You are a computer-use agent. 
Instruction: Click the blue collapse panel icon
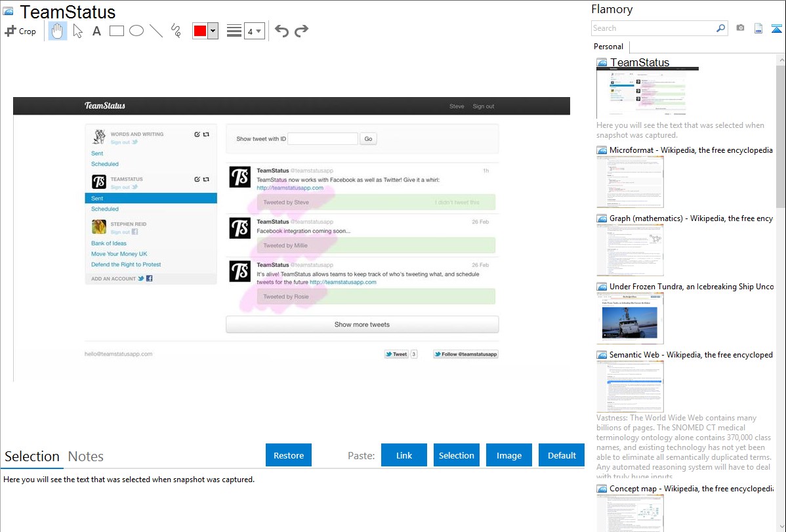click(776, 28)
